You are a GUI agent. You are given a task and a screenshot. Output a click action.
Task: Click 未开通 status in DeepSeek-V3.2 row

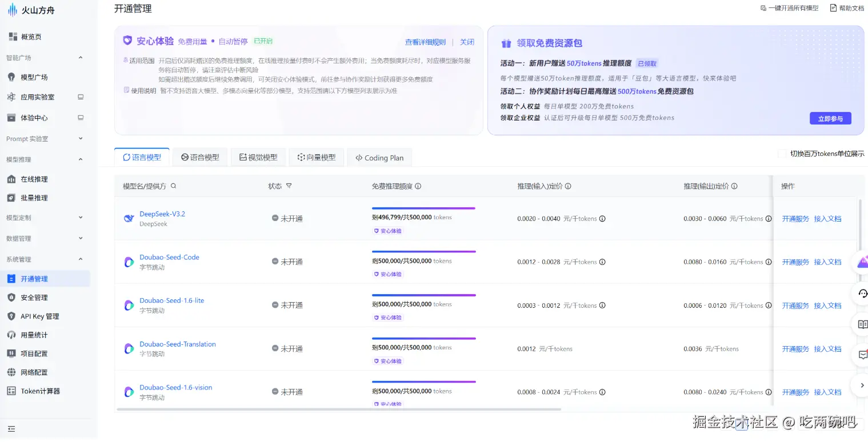pos(287,219)
